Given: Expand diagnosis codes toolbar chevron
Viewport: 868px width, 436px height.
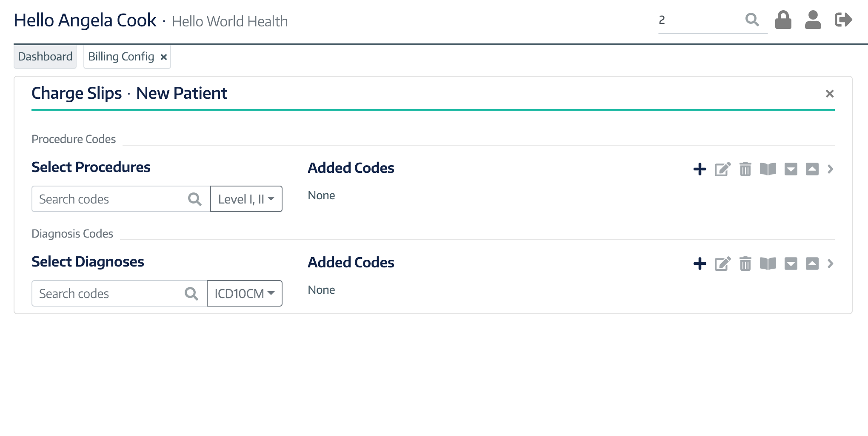Looking at the screenshot, I should [x=830, y=264].
